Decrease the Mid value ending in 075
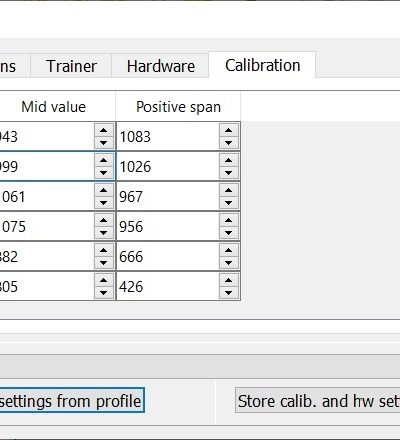 [104, 233]
